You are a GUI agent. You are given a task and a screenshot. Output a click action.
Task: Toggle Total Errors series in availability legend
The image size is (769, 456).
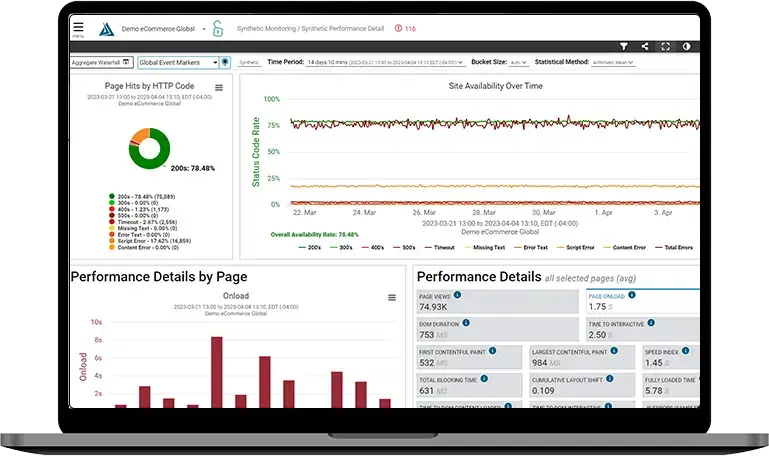pyautogui.click(x=674, y=248)
